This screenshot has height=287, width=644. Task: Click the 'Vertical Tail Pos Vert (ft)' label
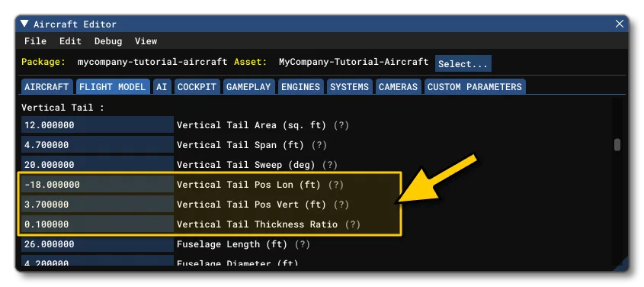[252, 205]
